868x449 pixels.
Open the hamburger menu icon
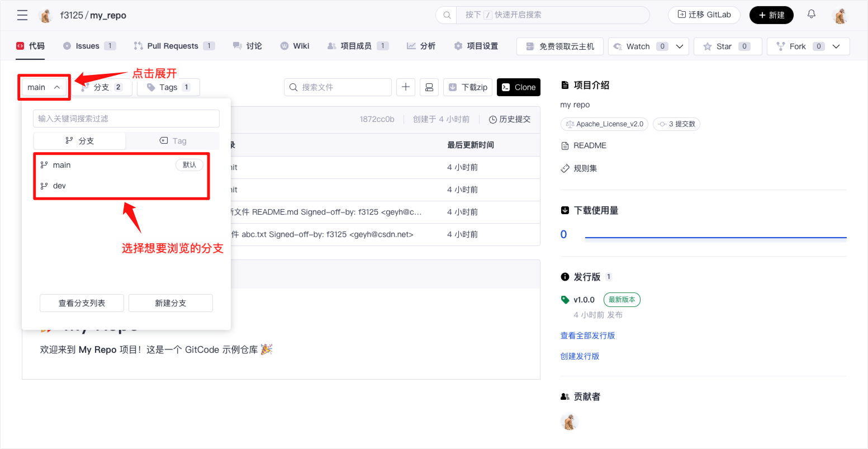22,15
